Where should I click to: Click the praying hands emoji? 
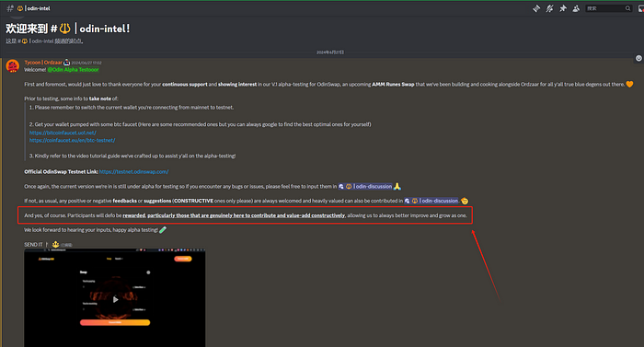pos(397,187)
